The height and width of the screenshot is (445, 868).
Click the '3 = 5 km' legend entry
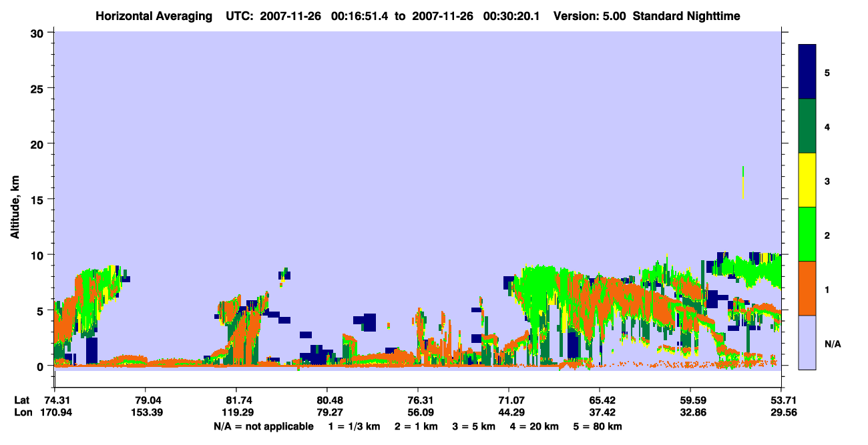point(473,426)
